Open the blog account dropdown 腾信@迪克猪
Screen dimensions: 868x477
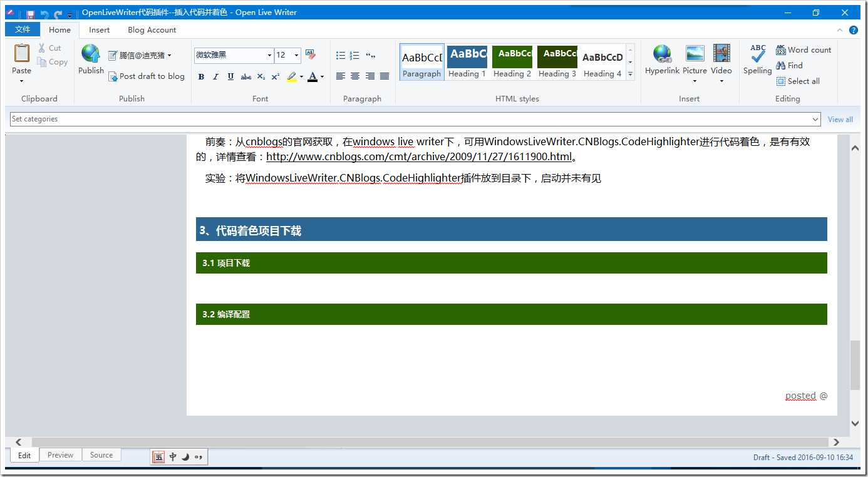tap(140, 56)
